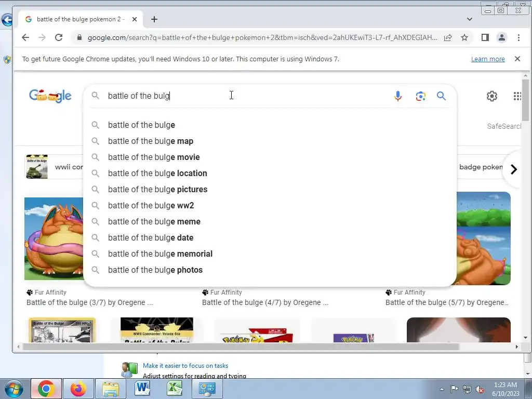
Task: Launch Firefox from the taskbar
Action: [x=78, y=389]
